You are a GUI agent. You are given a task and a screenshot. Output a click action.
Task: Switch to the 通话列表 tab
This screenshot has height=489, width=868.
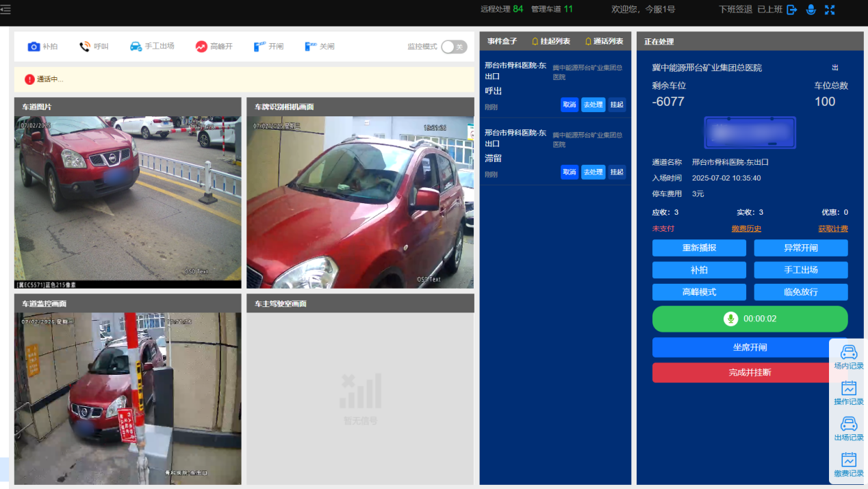[604, 41]
